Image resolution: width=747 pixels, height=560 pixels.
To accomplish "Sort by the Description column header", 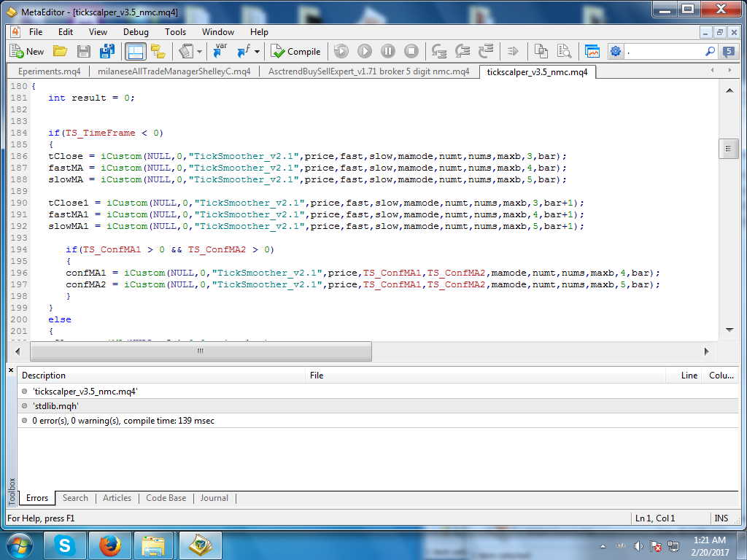I will (x=44, y=376).
